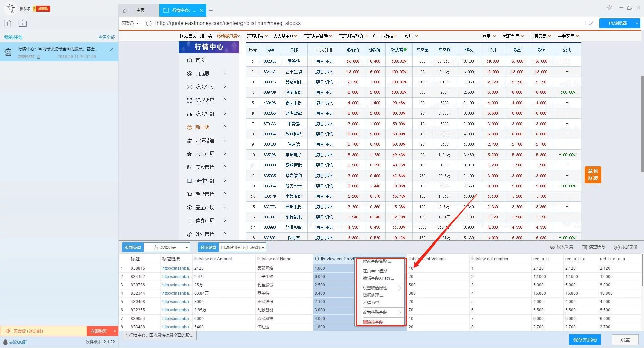Click the new folder icon
The width and height of the screenshot is (644, 348).
click(22, 23)
